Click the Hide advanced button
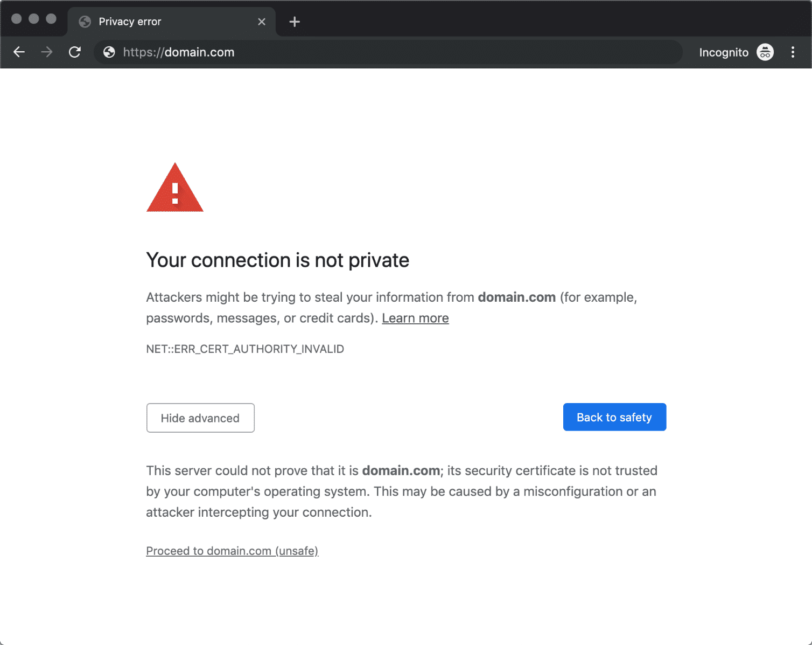This screenshot has height=645, width=812. click(x=200, y=418)
